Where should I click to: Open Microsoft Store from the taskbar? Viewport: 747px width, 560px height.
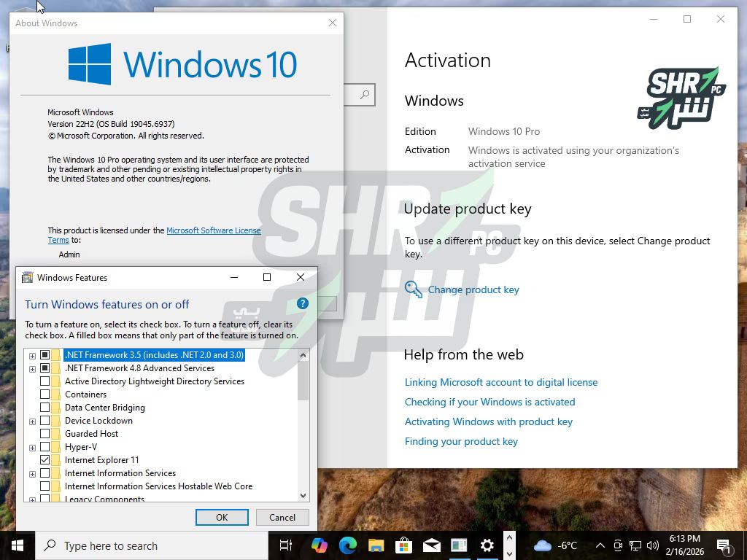point(403,545)
